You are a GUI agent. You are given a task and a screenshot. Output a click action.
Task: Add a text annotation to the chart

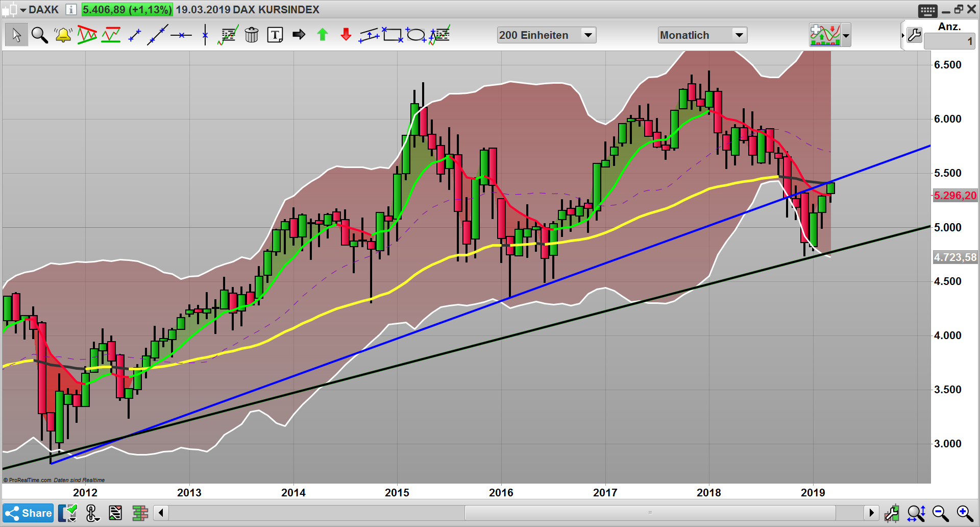275,35
